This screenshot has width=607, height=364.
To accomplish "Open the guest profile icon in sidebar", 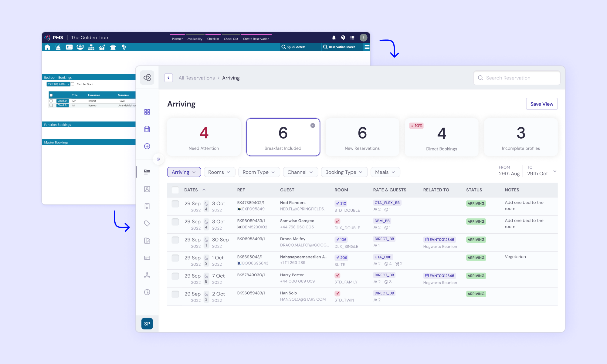I will click(x=147, y=189).
